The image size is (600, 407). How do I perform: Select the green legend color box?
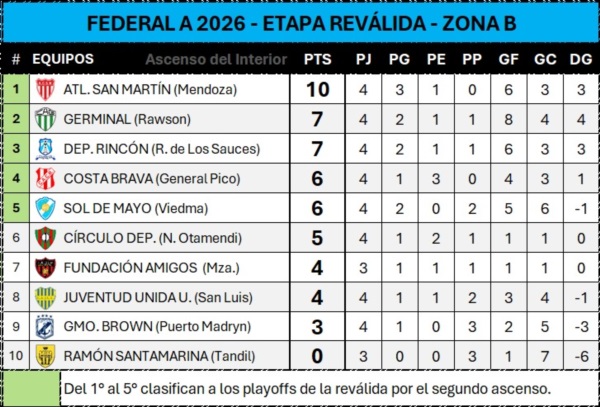click(31, 388)
